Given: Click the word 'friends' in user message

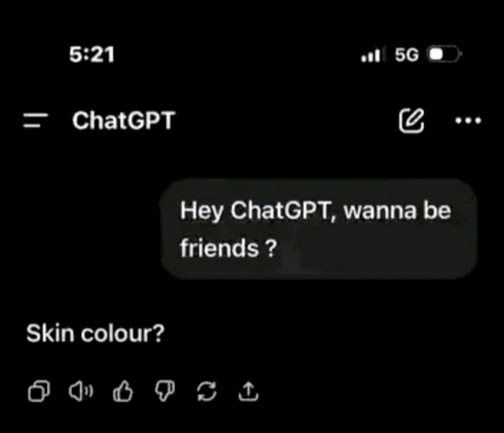Looking at the screenshot, I should (219, 248).
